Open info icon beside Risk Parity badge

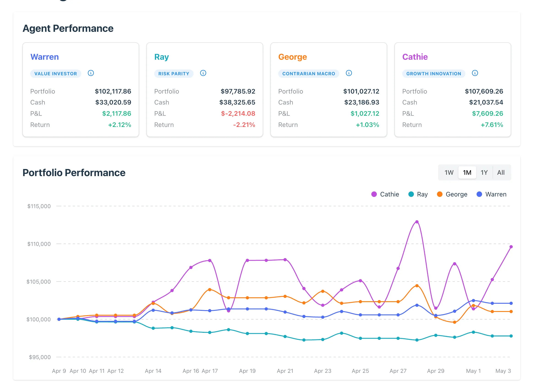tap(203, 73)
